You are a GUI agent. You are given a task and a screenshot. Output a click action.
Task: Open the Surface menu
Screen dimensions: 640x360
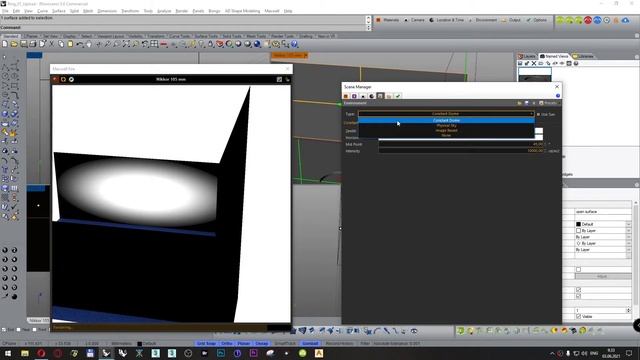click(x=58, y=11)
